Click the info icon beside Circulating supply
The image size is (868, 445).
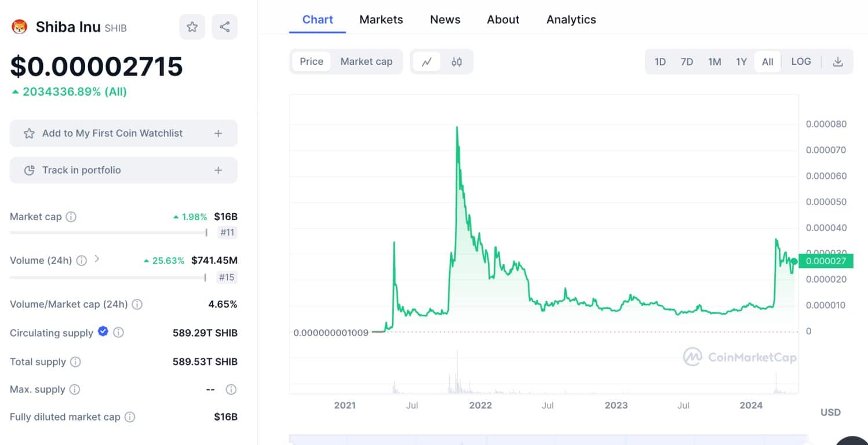click(118, 333)
